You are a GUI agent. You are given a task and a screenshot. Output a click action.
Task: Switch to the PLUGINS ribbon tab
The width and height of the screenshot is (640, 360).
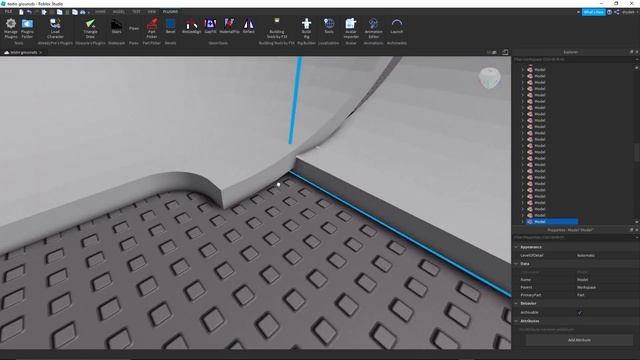(x=170, y=12)
